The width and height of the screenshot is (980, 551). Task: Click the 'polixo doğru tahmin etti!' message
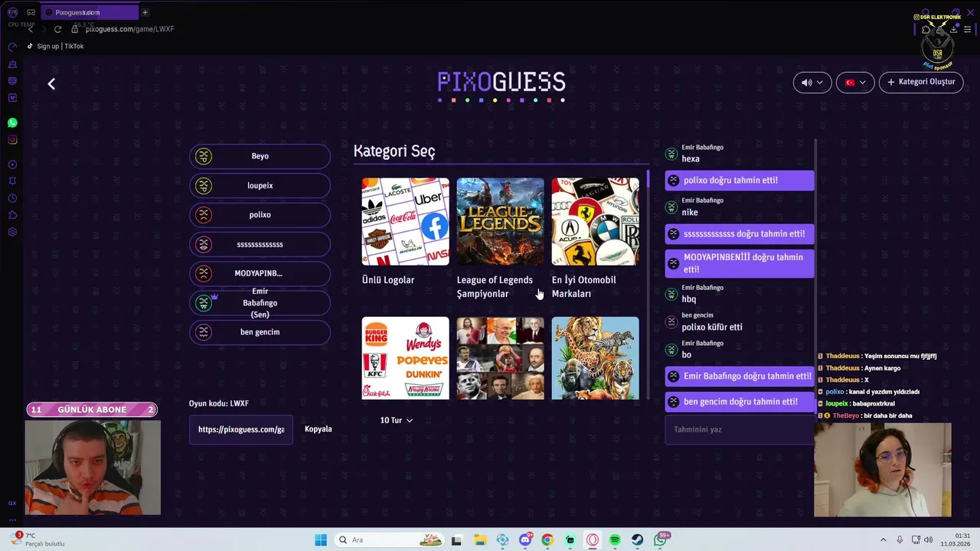pyautogui.click(x=740, y=181)
